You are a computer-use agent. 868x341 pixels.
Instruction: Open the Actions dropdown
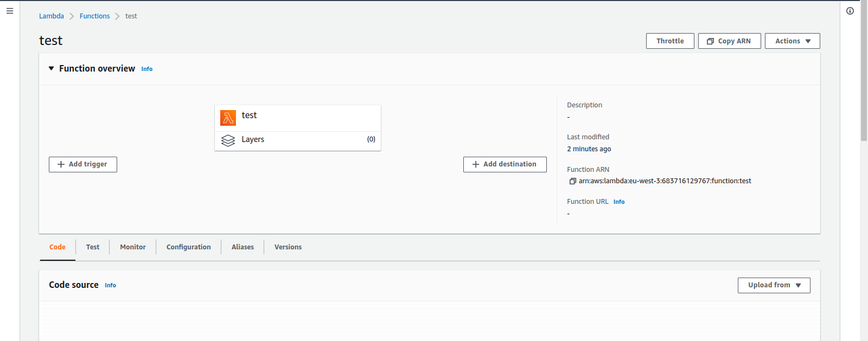[792, 41]
